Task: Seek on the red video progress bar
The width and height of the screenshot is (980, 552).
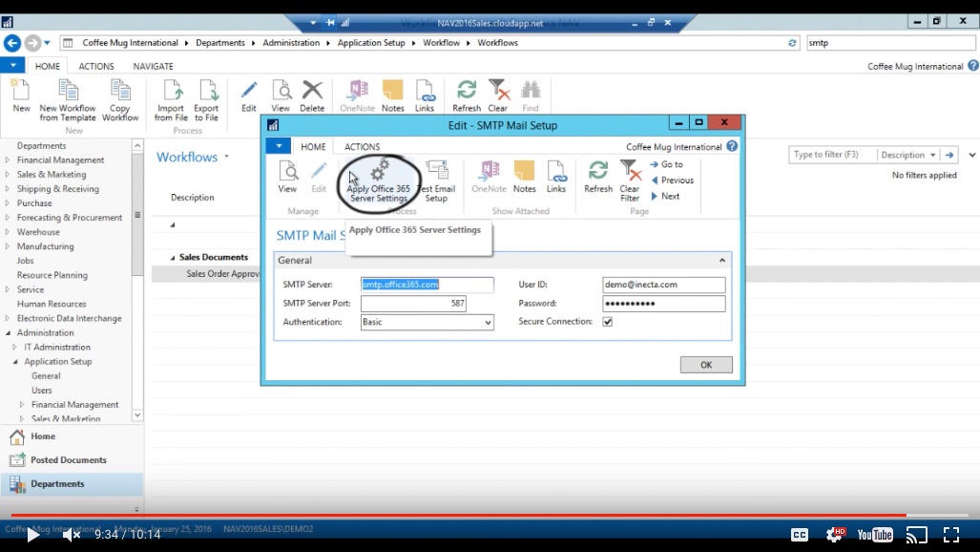Action: coord(459,515)
